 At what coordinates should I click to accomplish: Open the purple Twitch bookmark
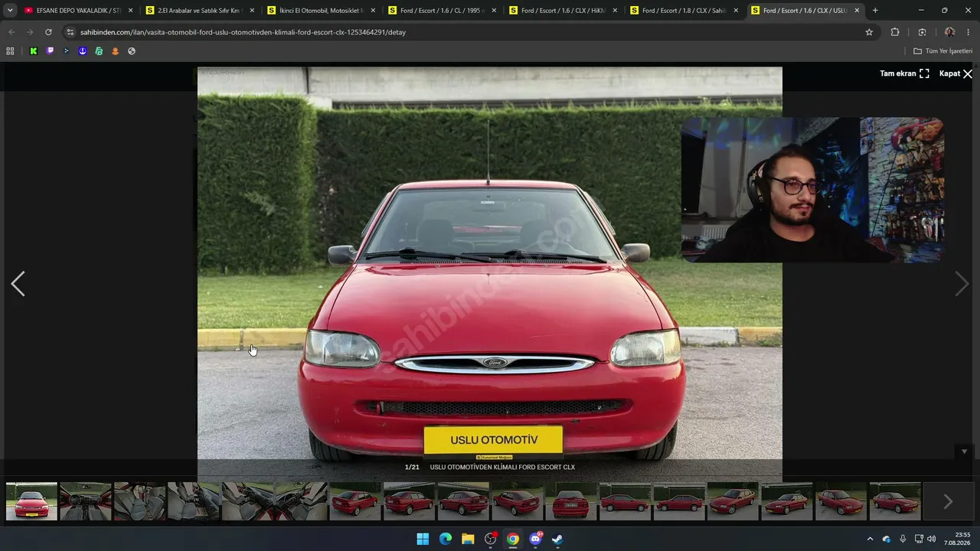click(51, 51)
